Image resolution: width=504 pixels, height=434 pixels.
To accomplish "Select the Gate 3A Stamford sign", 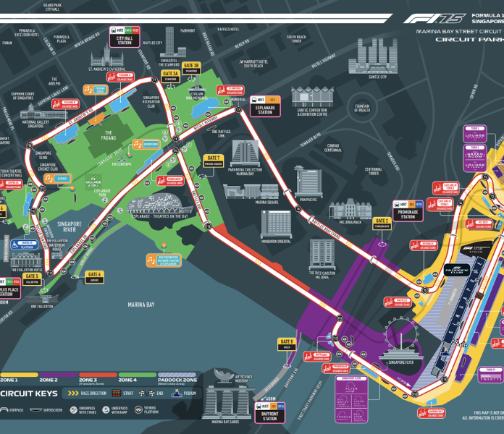I will (170, 77).
